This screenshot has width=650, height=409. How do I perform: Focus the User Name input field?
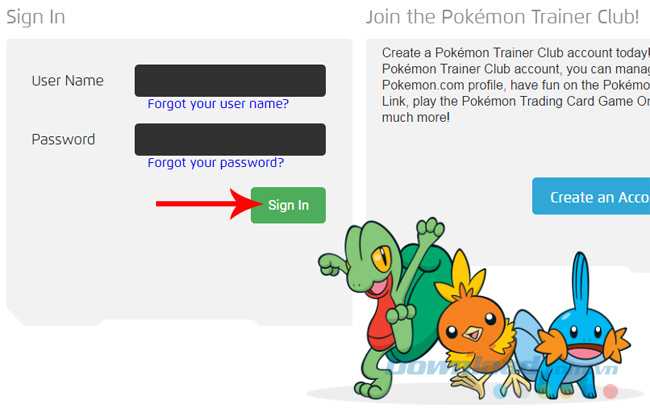(230, 80)
